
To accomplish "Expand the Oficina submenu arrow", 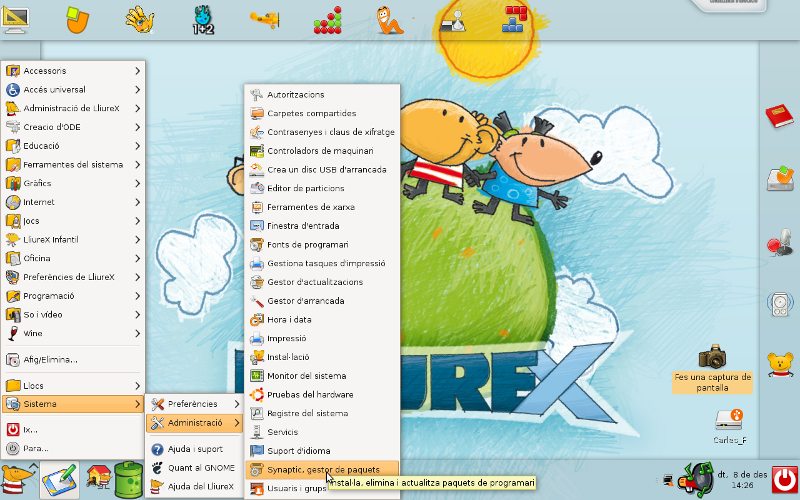I will coord(137,258).
